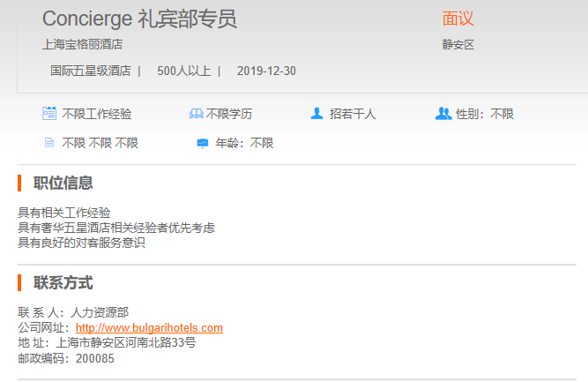Click the salary text 面议
The image size is (588, 382).
(458, 19)
